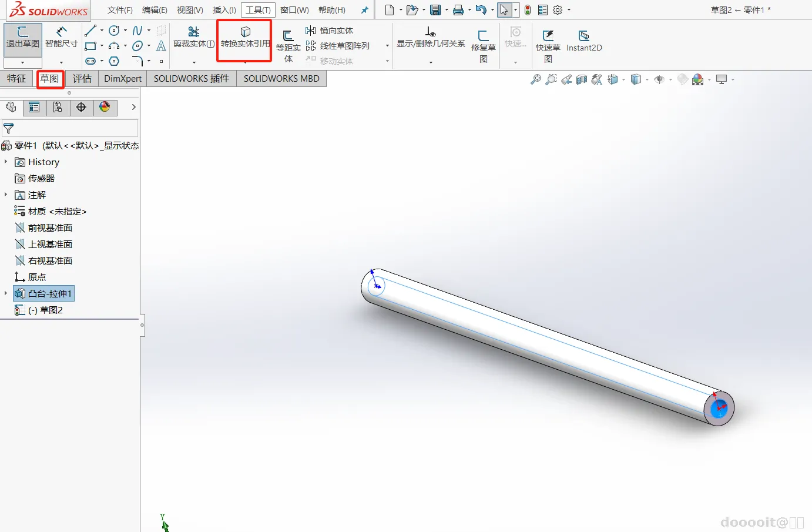This screenshot has width=812, height=532.
Task: Expand the 凸台-拉伸1 feature node
Action: (x=6, y=293)
